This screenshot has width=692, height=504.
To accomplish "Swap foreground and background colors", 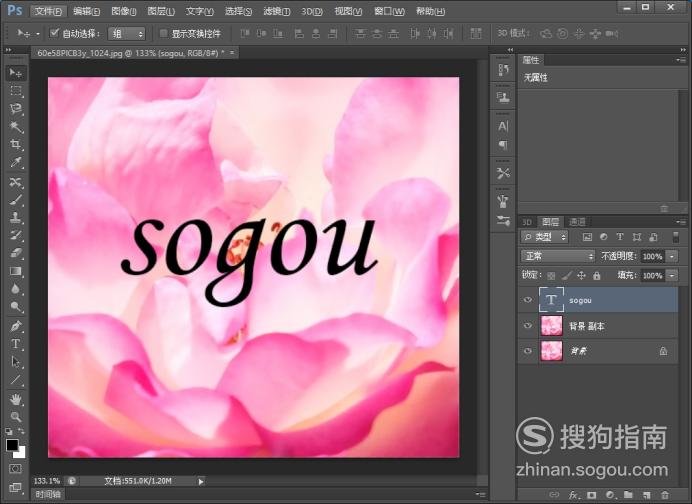I will click(x=21, y=432).
